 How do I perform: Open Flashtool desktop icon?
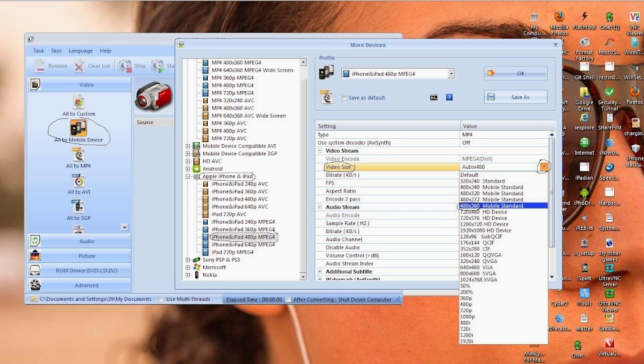(x=584, y=17)
